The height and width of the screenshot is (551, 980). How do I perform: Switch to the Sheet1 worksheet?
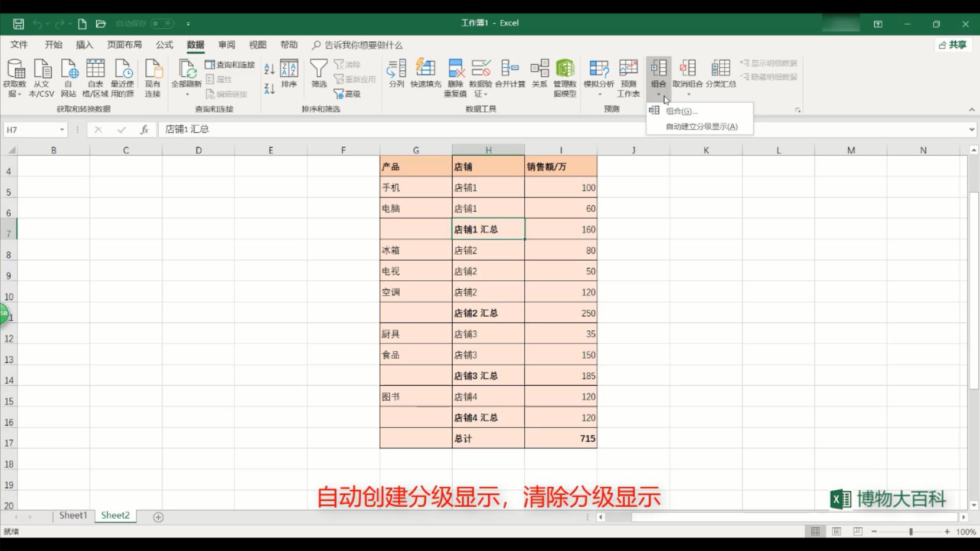click(x=73, y=515)
